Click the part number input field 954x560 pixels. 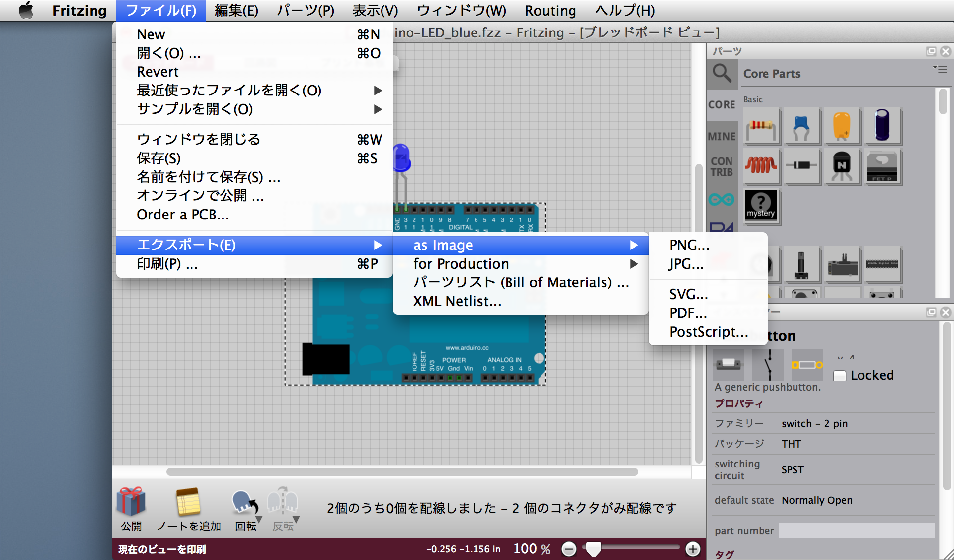click(857, 530)
